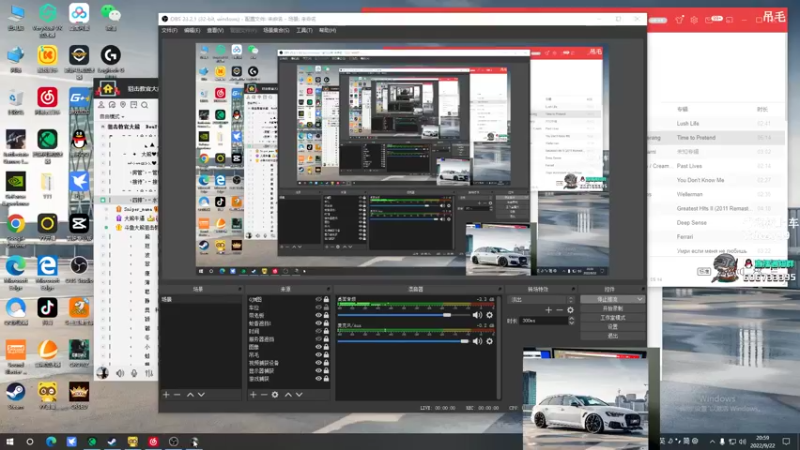
Task: Open 场景集合(S) menu in OBS
Action: pos(276,31)
